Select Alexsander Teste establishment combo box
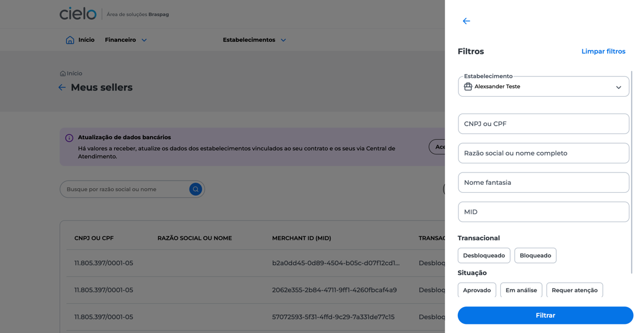Screen dimensions: 644x333 tap(543, 87)
